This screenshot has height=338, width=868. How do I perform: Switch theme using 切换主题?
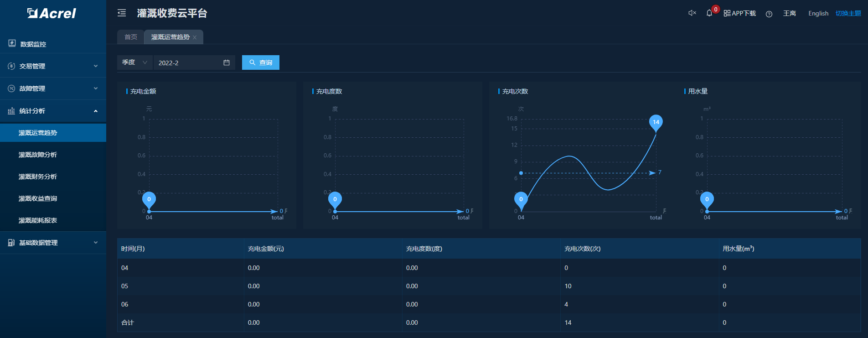[x=848, y=13]
